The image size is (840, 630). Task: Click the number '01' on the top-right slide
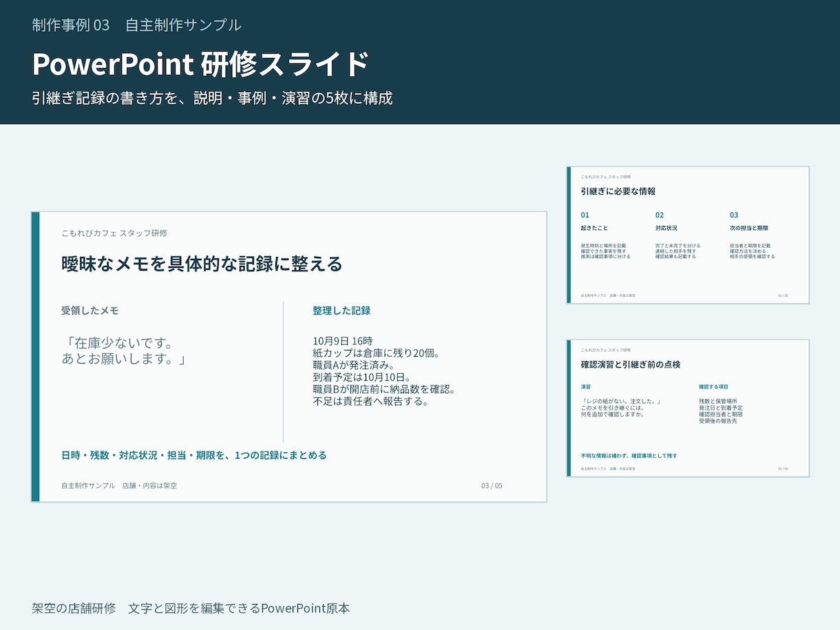585,215
